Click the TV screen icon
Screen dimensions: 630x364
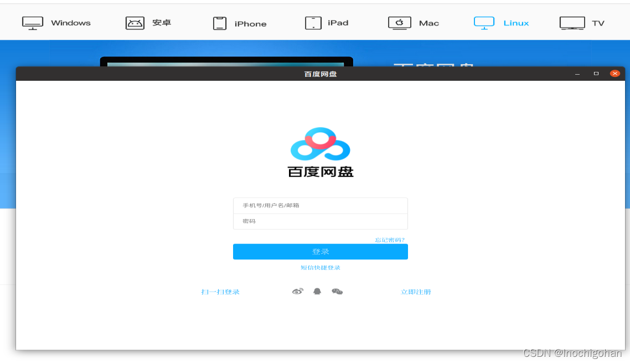pos(572,23)
